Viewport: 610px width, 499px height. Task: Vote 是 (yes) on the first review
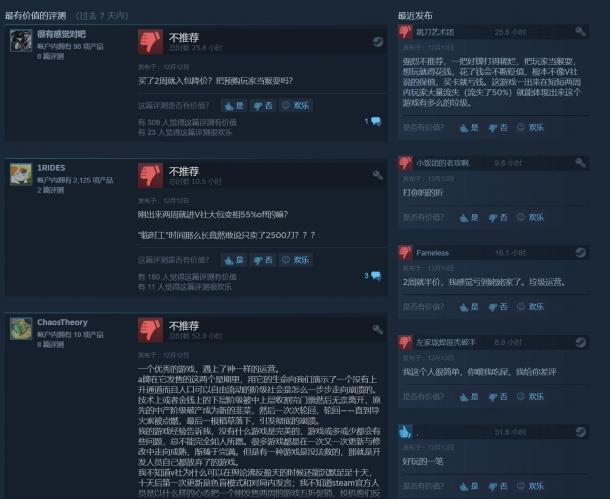click(234, 105)
